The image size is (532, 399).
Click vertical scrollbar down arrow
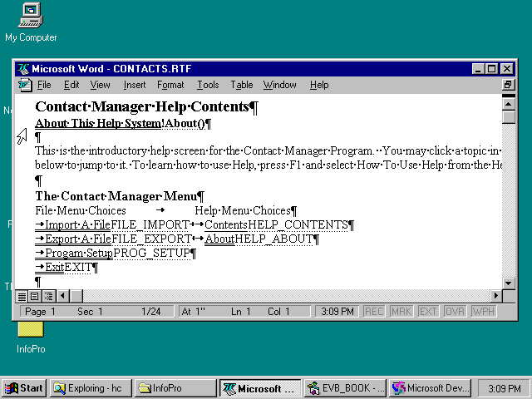[x=509, y=283]
